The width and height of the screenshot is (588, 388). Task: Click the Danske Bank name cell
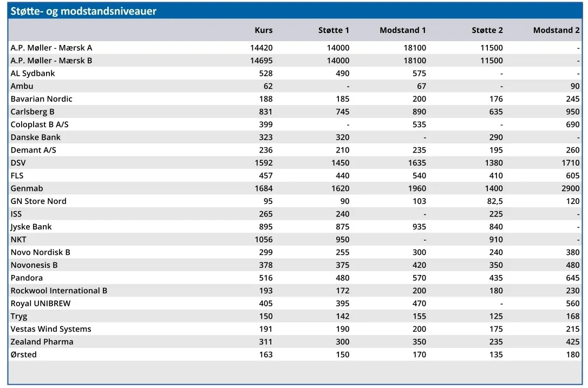pos(35,137)
